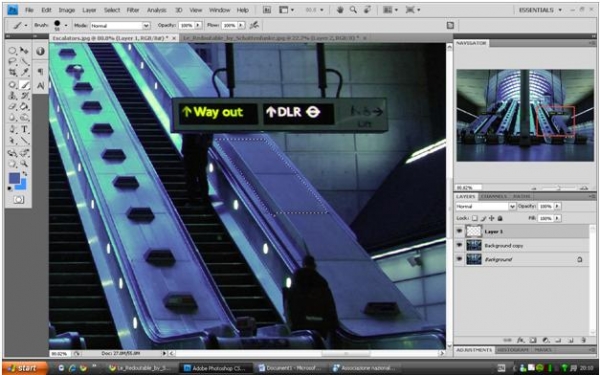
Task: Select the Background layer thumbnail
Action: 474,259
